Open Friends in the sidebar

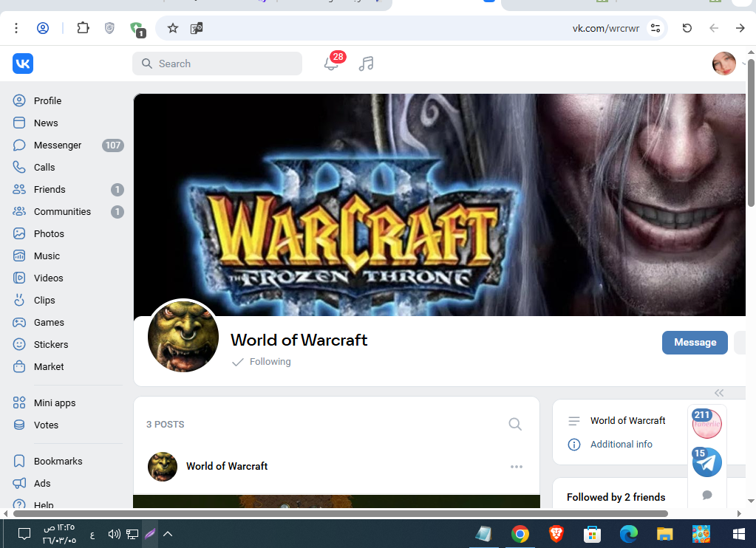(68, 189)
